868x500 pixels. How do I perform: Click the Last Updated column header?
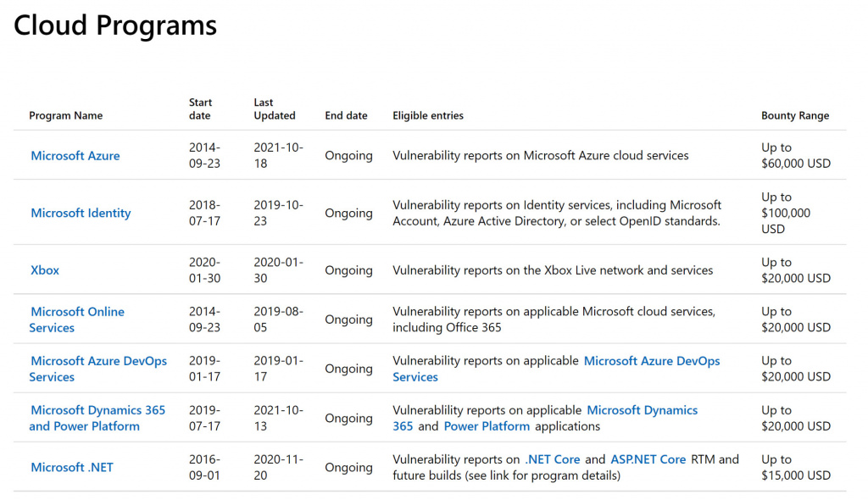[x=275, y=109]
